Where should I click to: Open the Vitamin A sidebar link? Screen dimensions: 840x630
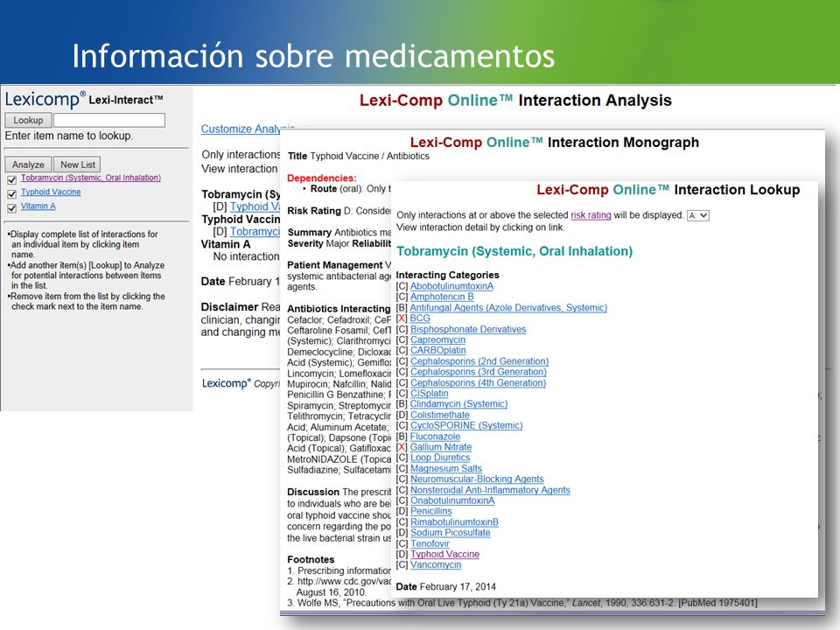click(x=38, y=206)
